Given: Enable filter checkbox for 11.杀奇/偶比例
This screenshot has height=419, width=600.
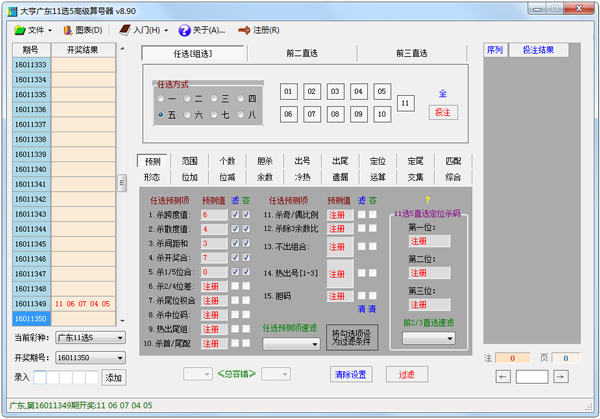Looking at the screenshot, I should click(361, 214).
